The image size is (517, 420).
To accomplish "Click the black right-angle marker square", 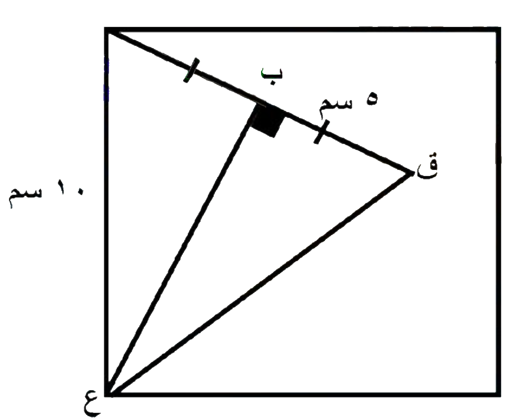I will tap(268, 121).
